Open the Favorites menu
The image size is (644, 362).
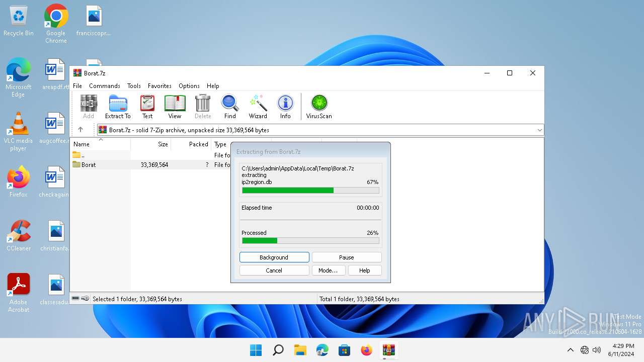159,86
